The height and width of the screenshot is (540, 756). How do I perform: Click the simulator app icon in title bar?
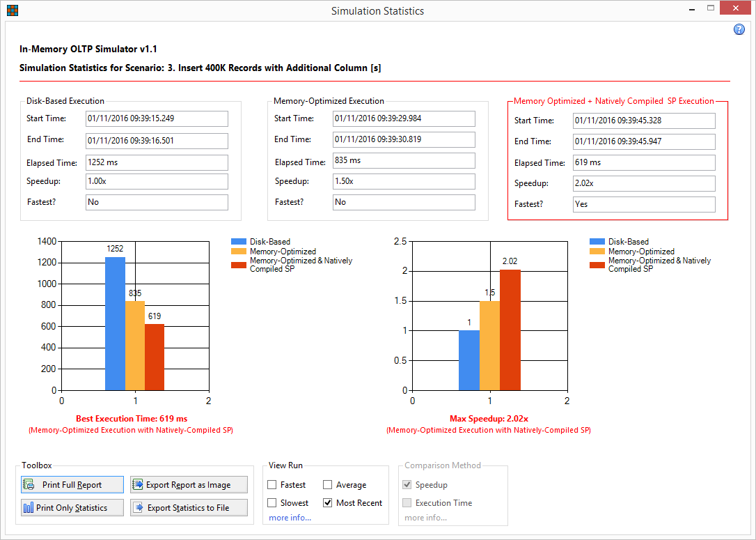pyautogui.click(x=13, y=10)
